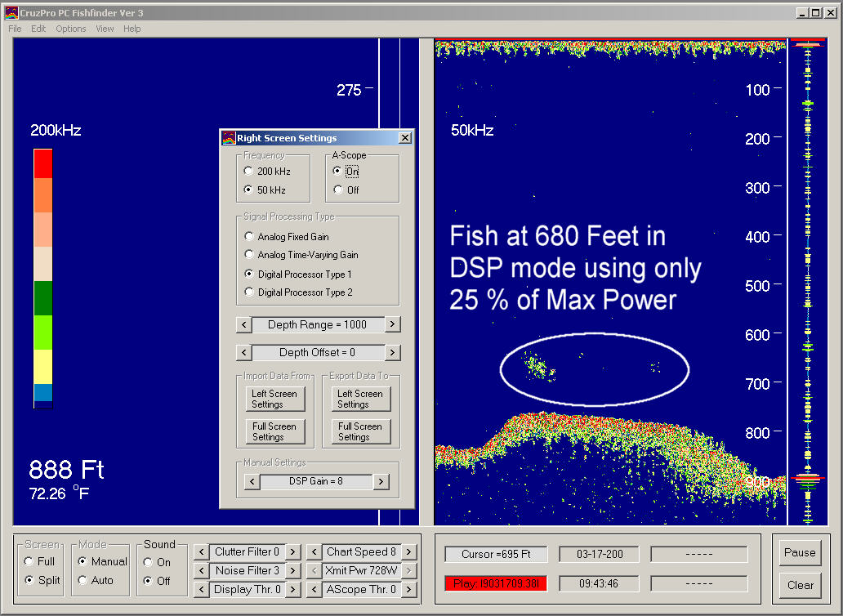Switch Screen to Full mode
This screenshot has height=616, width=843.
29,562
